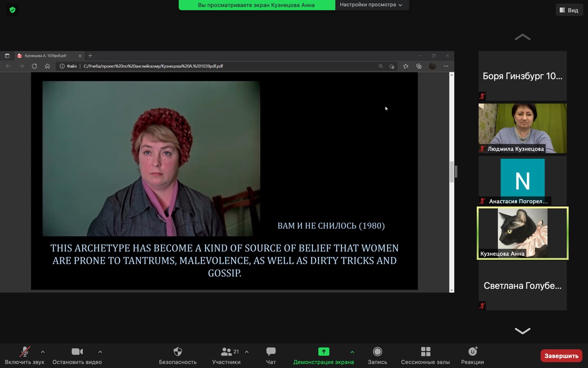Open new tab with plus button

(x=90, y=56)
